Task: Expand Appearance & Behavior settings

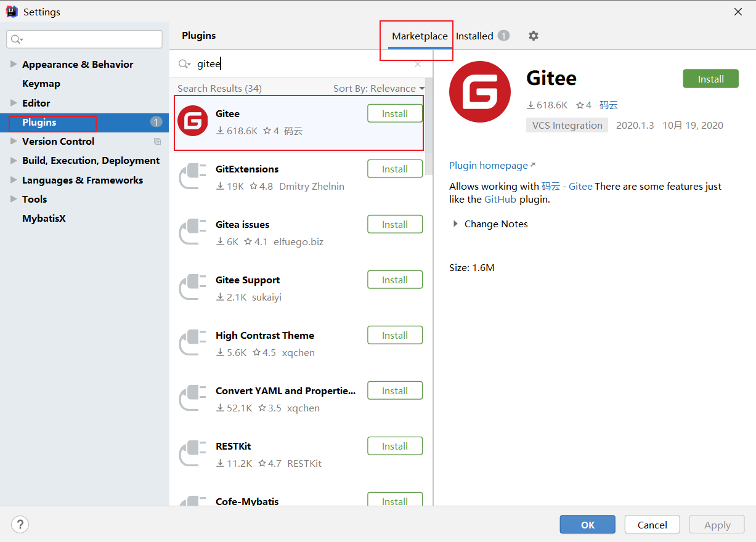Action: click(x=14, y=64)
